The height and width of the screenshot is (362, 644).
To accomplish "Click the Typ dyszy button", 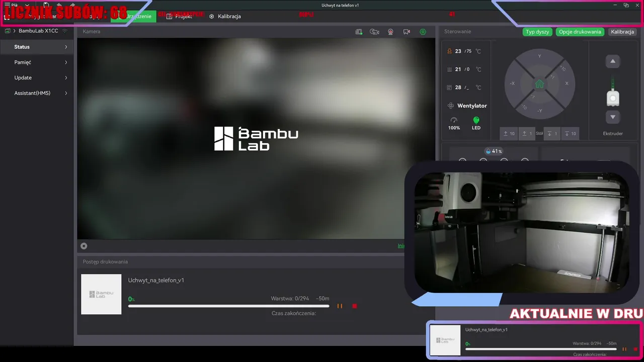I will tap(537, 32).
